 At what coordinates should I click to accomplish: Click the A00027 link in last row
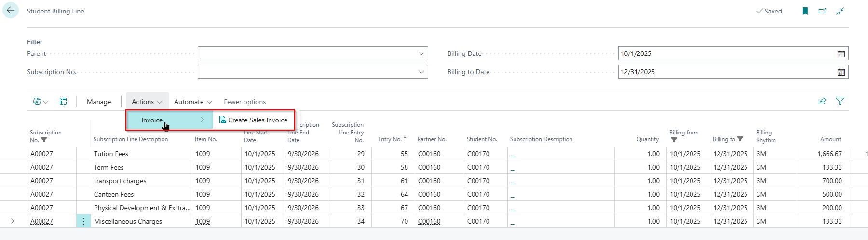click(41, 222)
